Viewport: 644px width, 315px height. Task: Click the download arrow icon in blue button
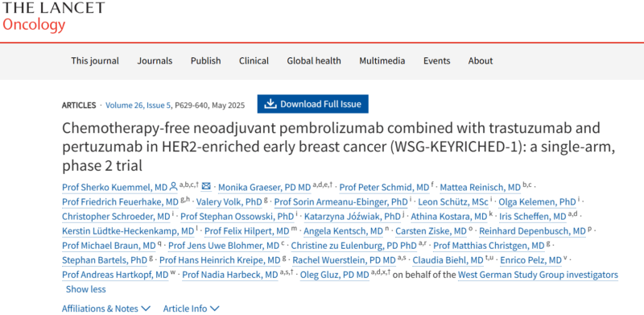coord(270,104)
